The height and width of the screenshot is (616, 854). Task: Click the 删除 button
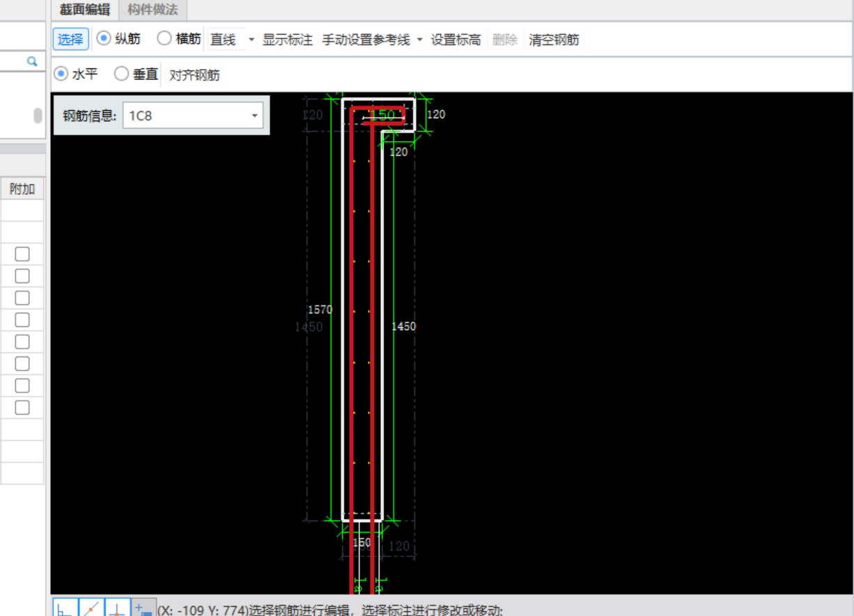tap(505, 40)
